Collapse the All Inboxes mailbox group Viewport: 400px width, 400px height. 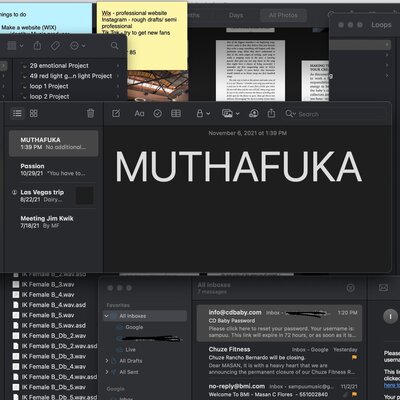106,316
